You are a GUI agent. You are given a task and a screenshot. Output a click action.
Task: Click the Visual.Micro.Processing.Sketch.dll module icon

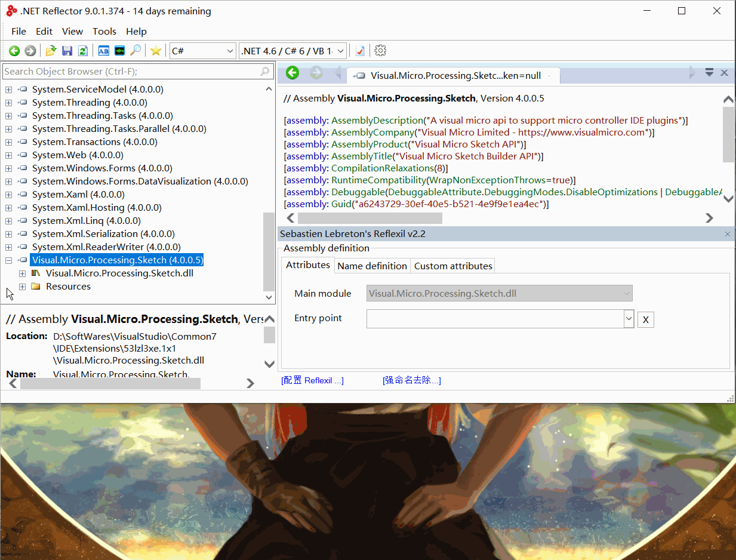[x=36, y=273]
